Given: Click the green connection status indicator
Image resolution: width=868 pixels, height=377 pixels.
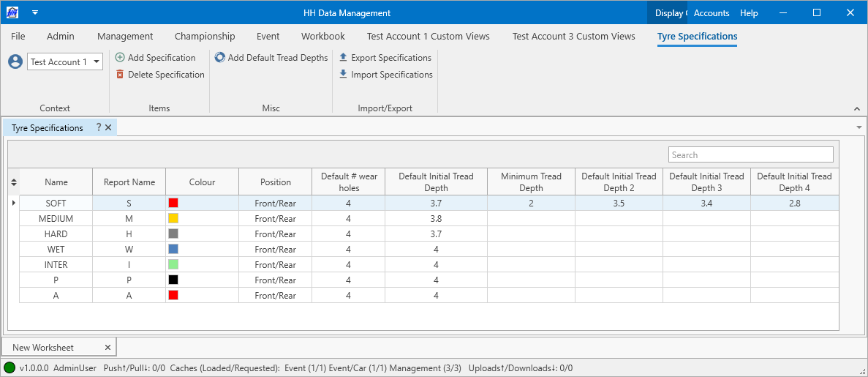Looking at the screenshot, I should click(x=10, y=368).
